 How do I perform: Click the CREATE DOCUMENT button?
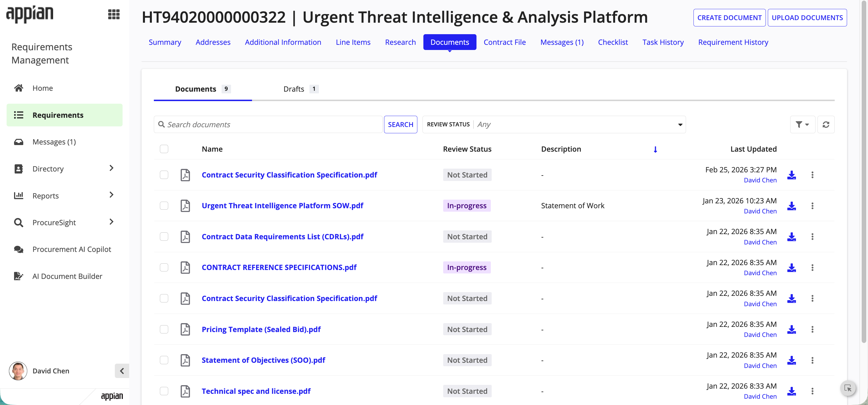(729, 18)
